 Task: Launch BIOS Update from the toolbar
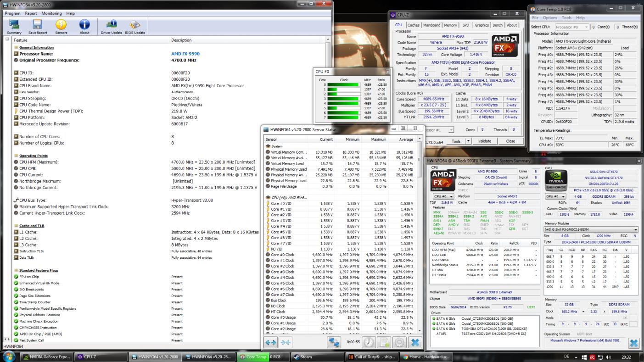coord(135,27)
